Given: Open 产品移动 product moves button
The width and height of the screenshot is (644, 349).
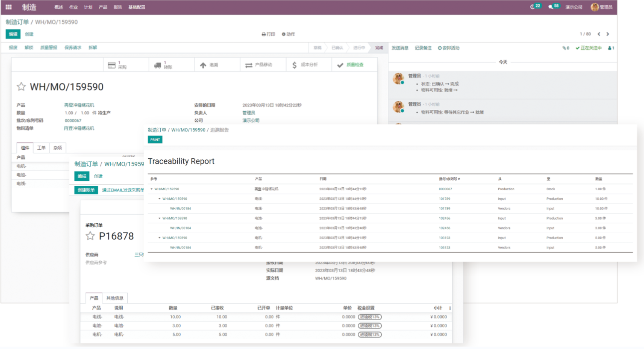Looking at the screenshot, I should (259, 65).
